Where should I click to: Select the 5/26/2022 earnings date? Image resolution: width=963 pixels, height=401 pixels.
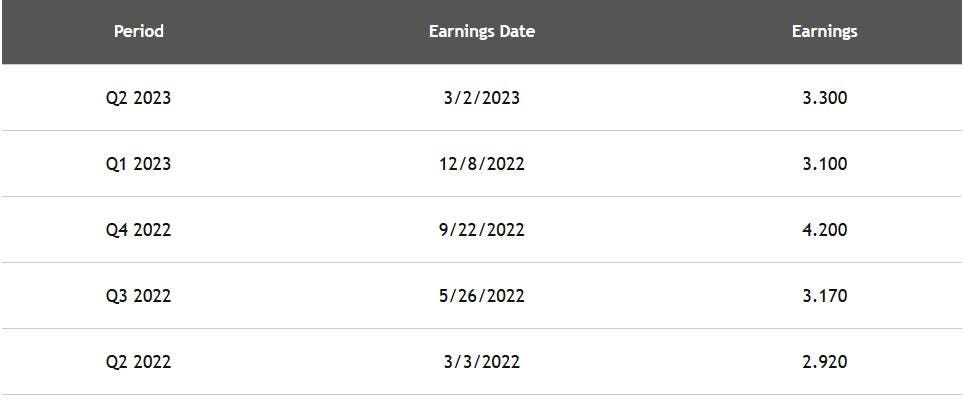(x=481, y=296)
